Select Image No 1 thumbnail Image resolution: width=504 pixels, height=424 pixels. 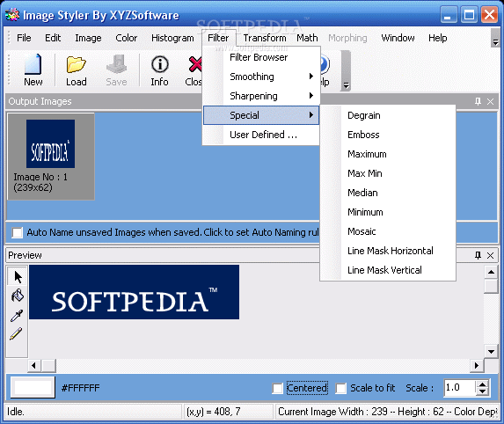coord(51,157)
